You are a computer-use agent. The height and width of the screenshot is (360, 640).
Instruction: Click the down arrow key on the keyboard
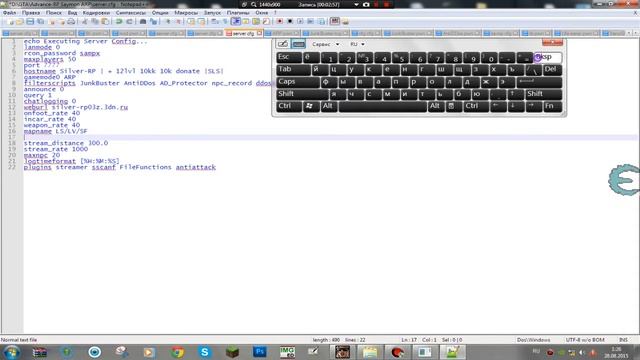tap(516, 107)
